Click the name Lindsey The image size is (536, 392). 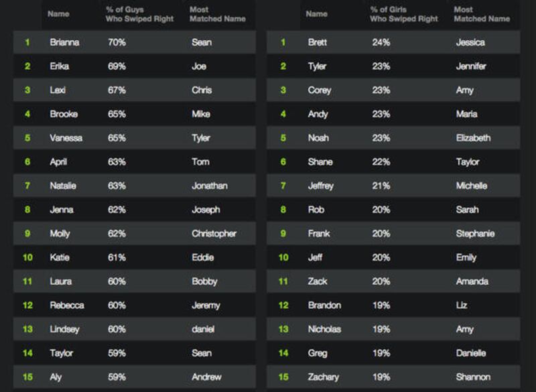tap(66, 330)
